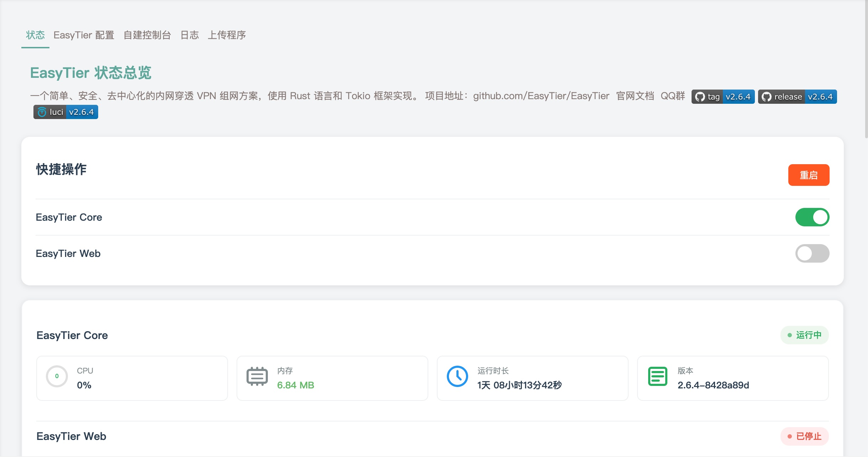Click the 版本 document icon
Screen dimensions: 868x457
(x=658, y=376)
